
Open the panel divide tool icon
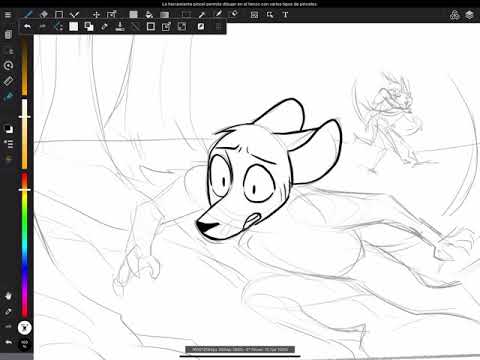pyautogui.click(x=254, y=15)
